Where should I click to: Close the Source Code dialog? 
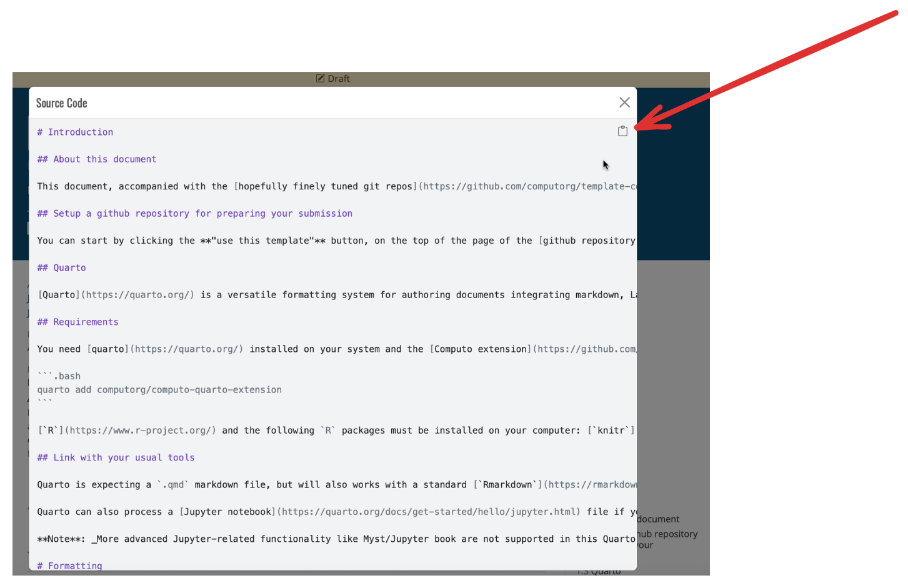[624, 102]
